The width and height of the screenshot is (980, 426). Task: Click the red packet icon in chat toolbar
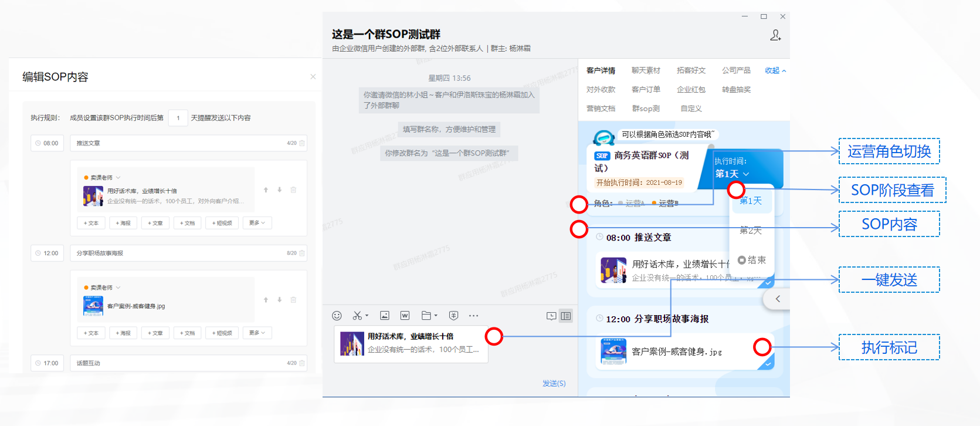tap(453, 316)
